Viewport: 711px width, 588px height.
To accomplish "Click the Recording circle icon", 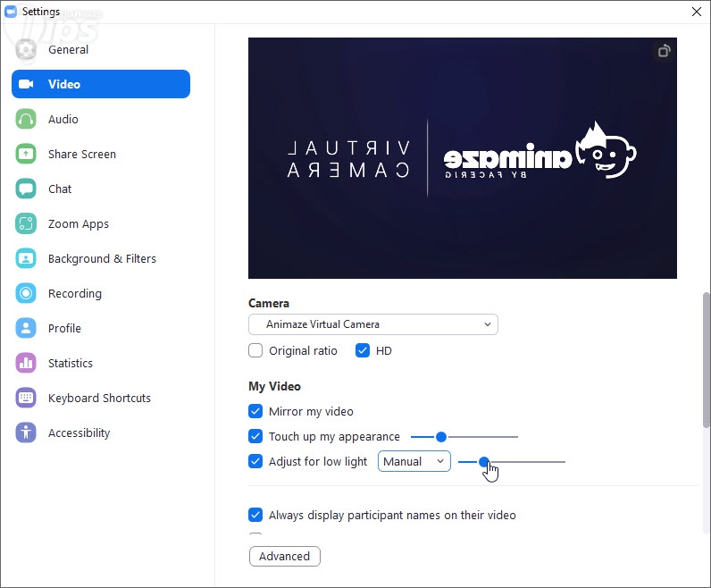I will [x=26, y=293].
